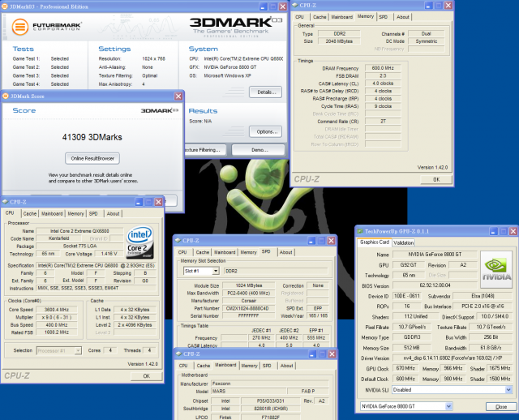Click the Details... button in 3DMark03

(266, 92)
